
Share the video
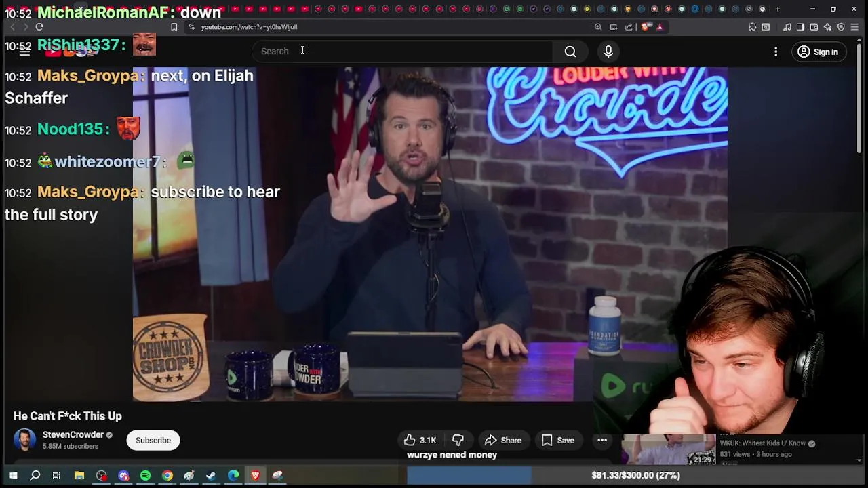[x=503, y=440]
